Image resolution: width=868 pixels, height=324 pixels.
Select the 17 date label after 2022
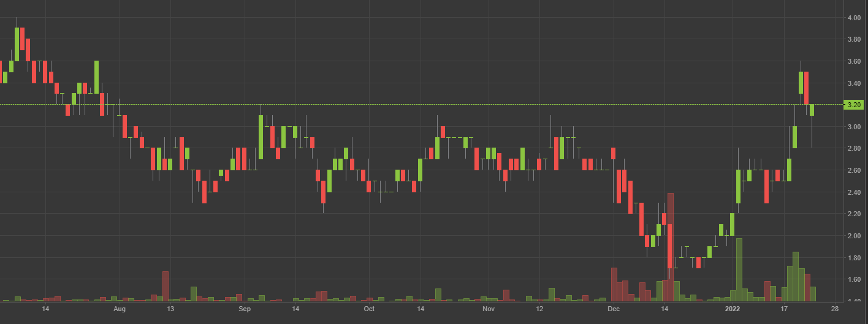pyautogui.click(x=784, y=309)
